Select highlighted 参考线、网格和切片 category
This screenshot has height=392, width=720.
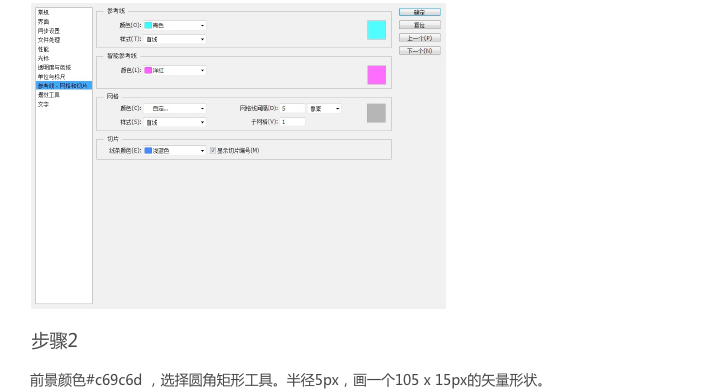pos(64,85)
